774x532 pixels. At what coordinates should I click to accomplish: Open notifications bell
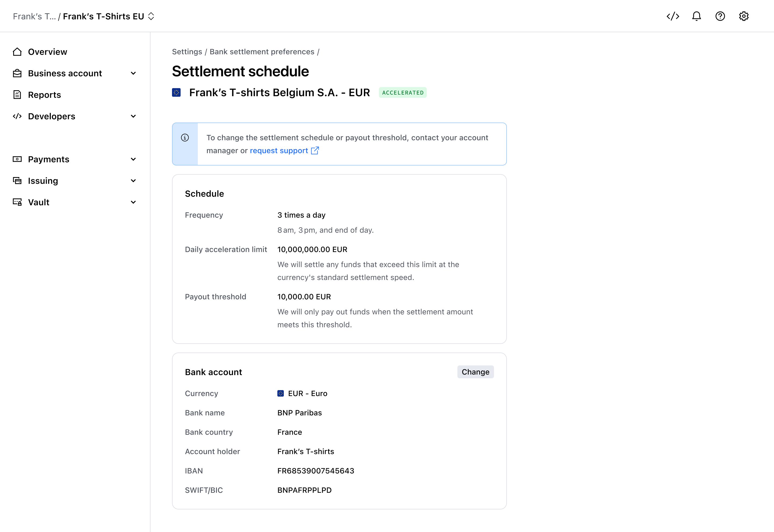tap(696, 16)
